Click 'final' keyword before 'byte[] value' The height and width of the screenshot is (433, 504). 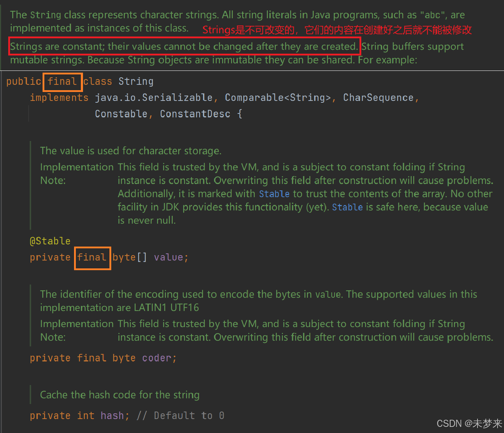(92, 257)
